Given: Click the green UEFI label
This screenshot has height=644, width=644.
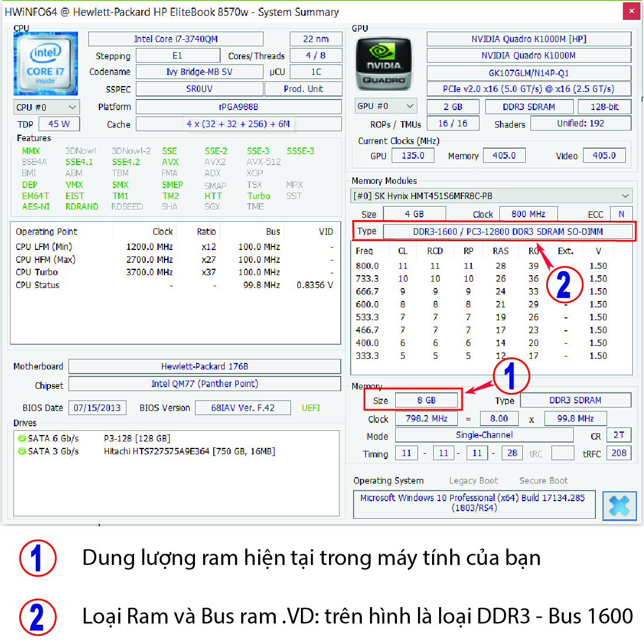Looking at the screenshot, I should (311, 408).
